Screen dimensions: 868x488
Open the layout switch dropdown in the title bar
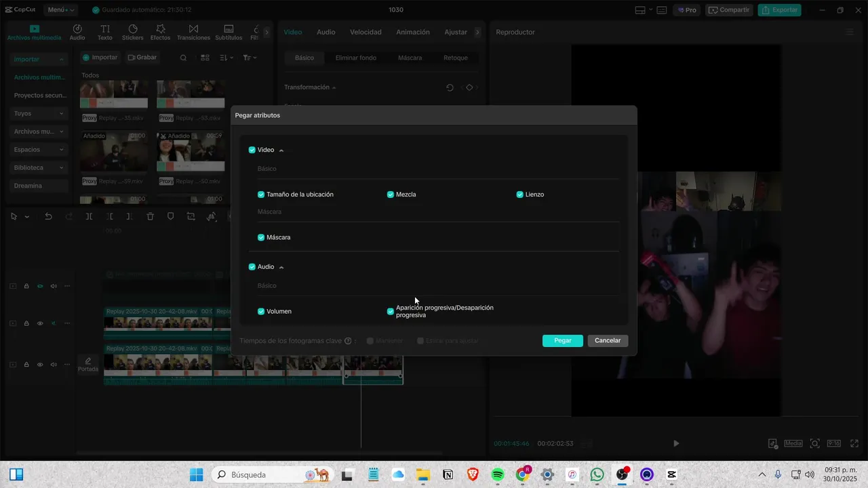click(x=644, y=10)
